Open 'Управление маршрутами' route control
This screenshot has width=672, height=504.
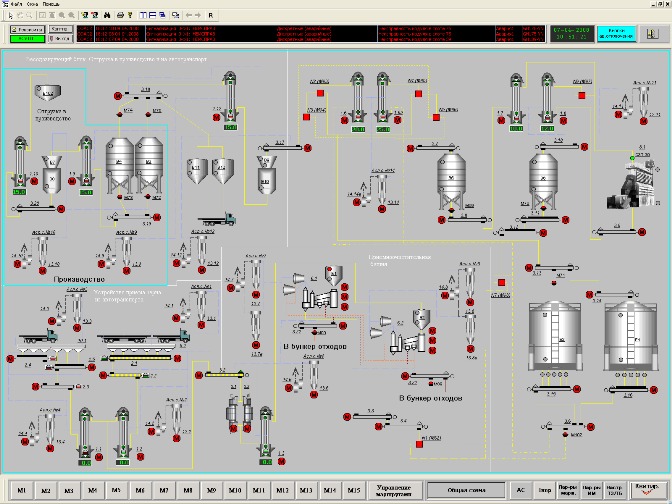396,491
